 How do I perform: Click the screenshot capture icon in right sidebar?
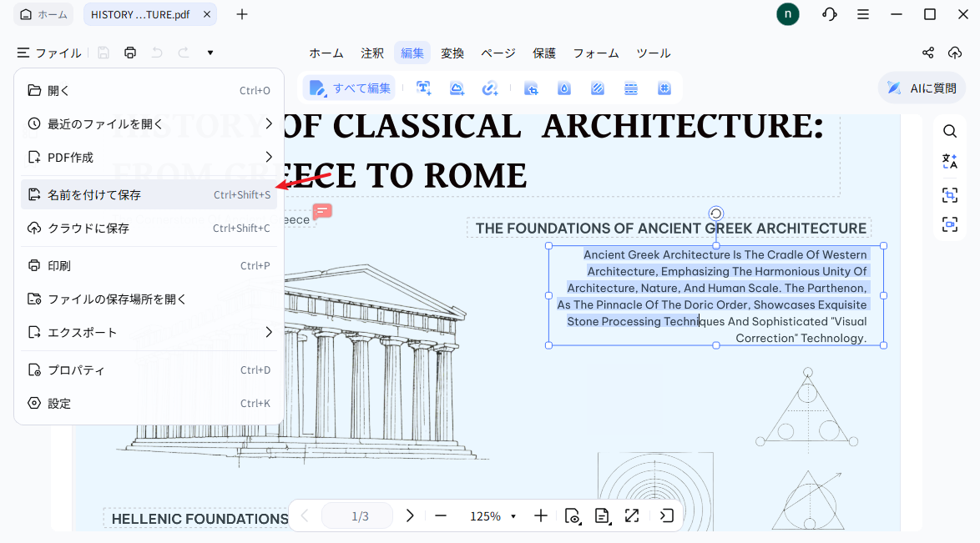[950, 224]
